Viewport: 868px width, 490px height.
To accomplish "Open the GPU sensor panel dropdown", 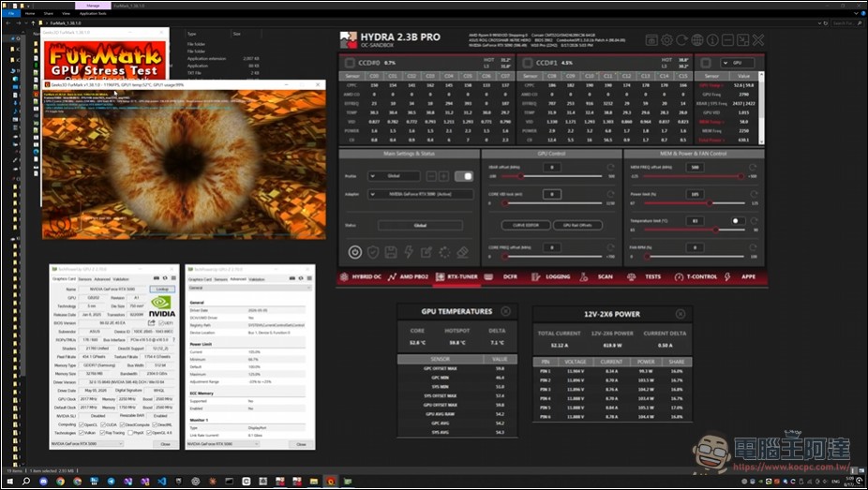I will pyautogui.click(x=738, y=63).
